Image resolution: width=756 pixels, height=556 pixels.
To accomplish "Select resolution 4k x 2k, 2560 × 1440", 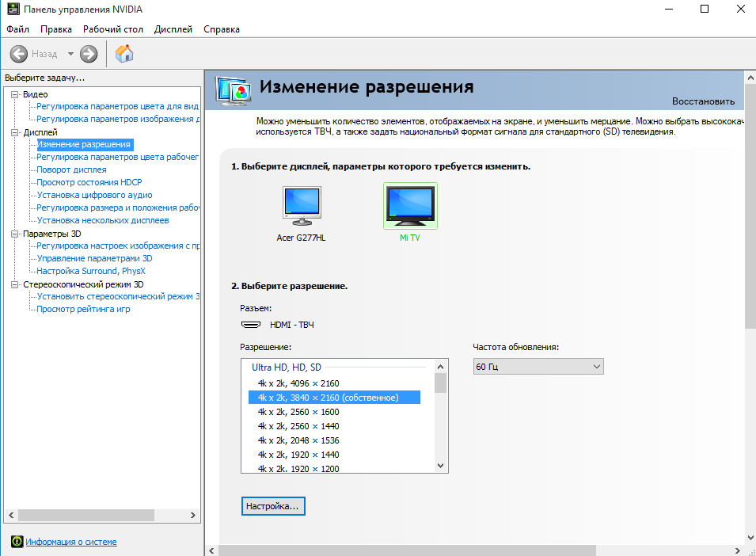I will 298,426.
